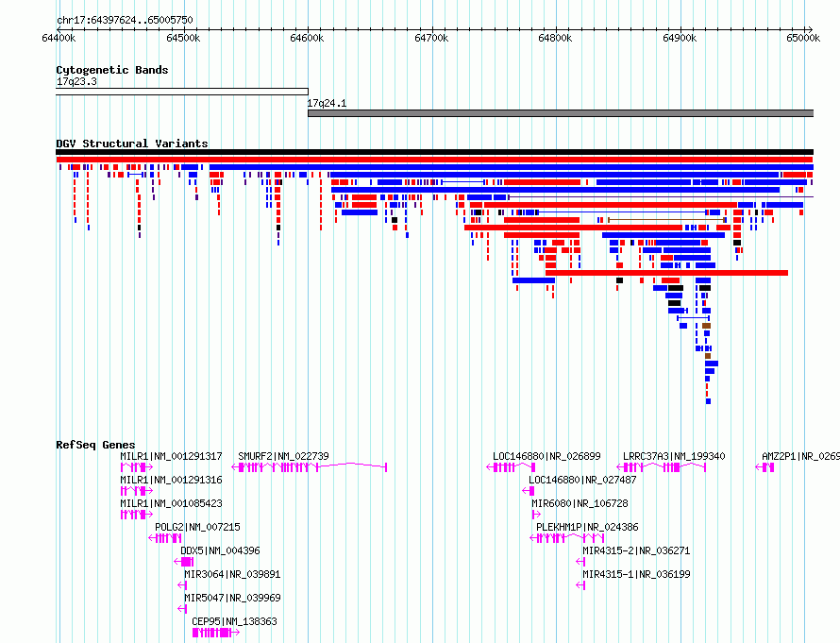Select the 17q24.1 gray band bar
The height and width of the screenshot is (643, 840).
pyautogui.click(x=561, y=113)
